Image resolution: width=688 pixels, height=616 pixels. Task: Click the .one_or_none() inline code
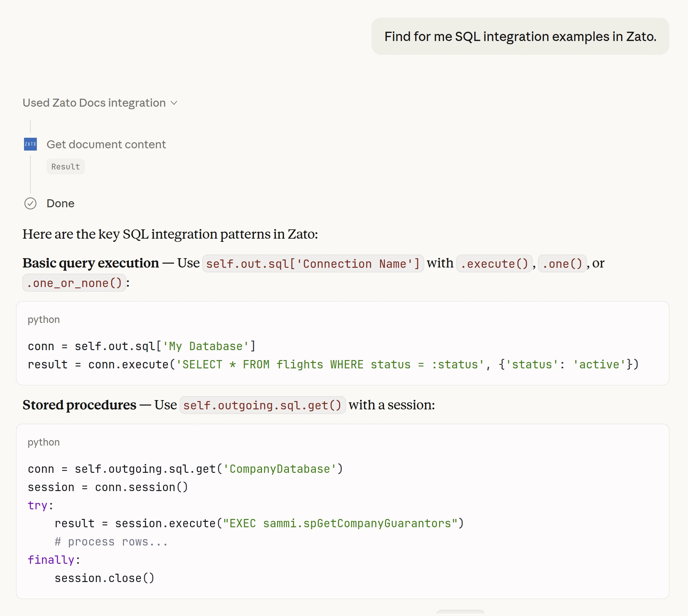coord(74,283)
